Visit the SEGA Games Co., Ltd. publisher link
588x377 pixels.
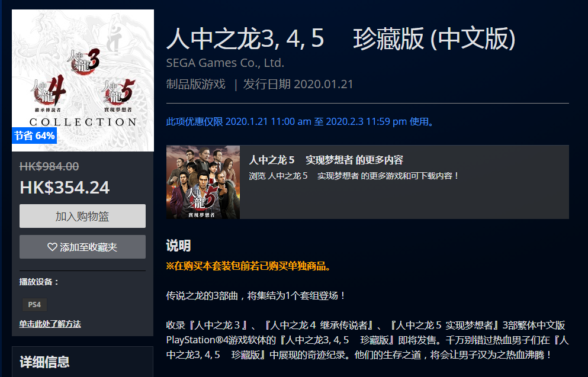(x=225, y=63)
